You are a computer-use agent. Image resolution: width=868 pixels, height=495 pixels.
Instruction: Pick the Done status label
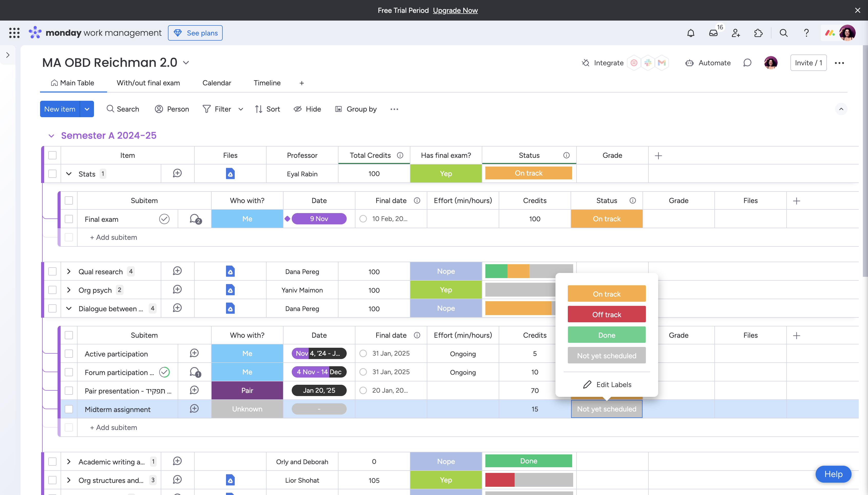607,335
